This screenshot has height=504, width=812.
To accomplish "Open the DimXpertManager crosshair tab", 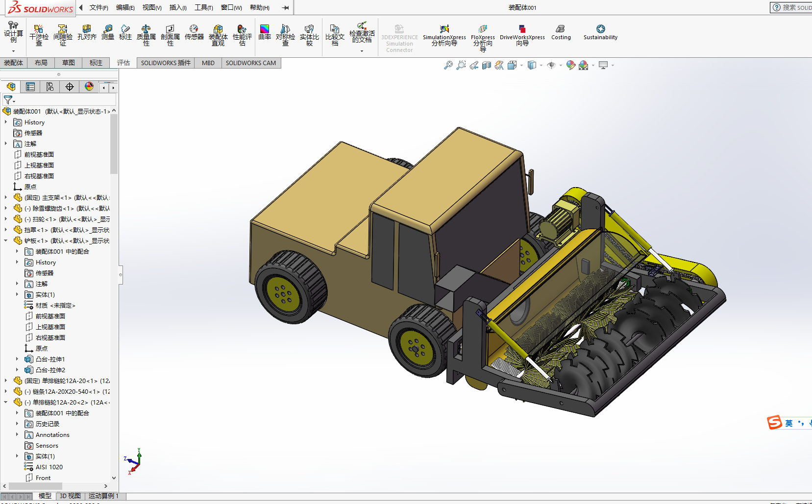I will click(70, 87).
